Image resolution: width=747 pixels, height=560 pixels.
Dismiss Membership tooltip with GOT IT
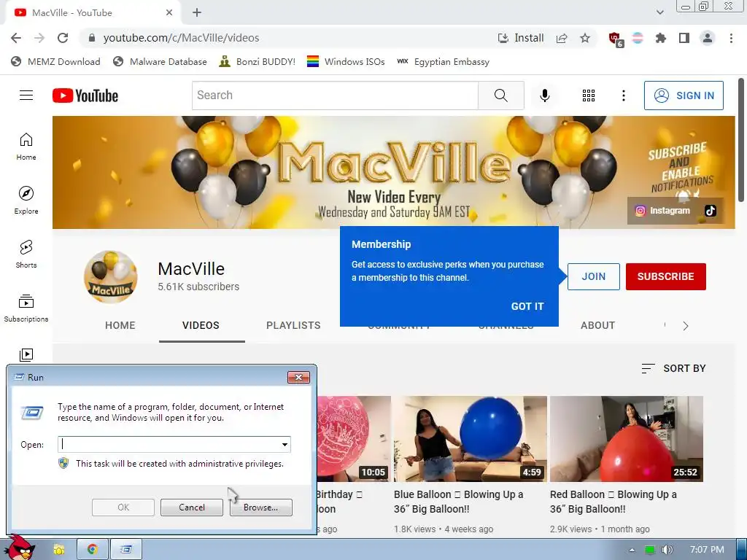[527, 307]
